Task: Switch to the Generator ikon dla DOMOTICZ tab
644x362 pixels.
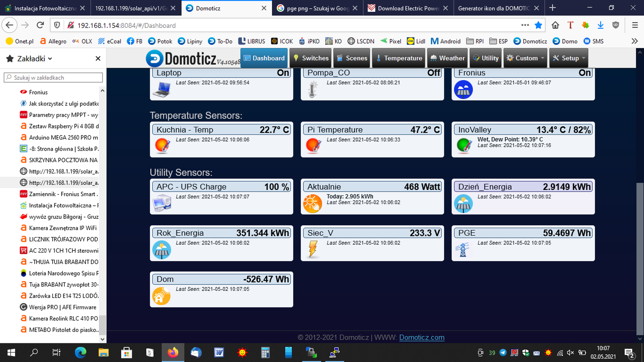Action: point(499,8)
